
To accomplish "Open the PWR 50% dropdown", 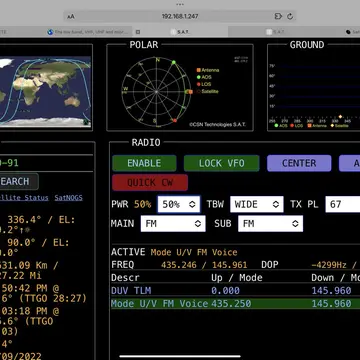I will (x=179, y=204).
